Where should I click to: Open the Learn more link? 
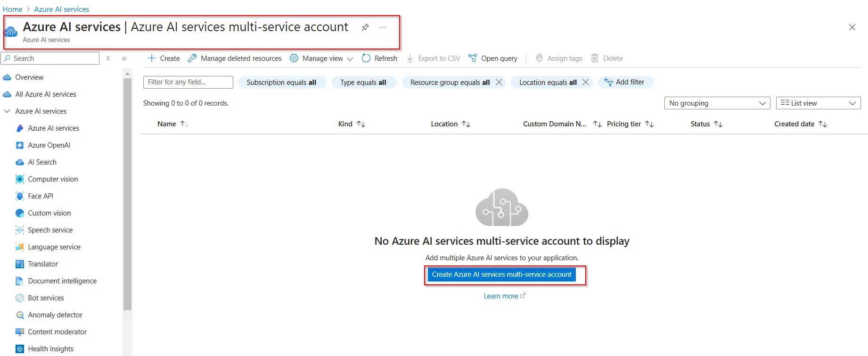pos(504,296)
